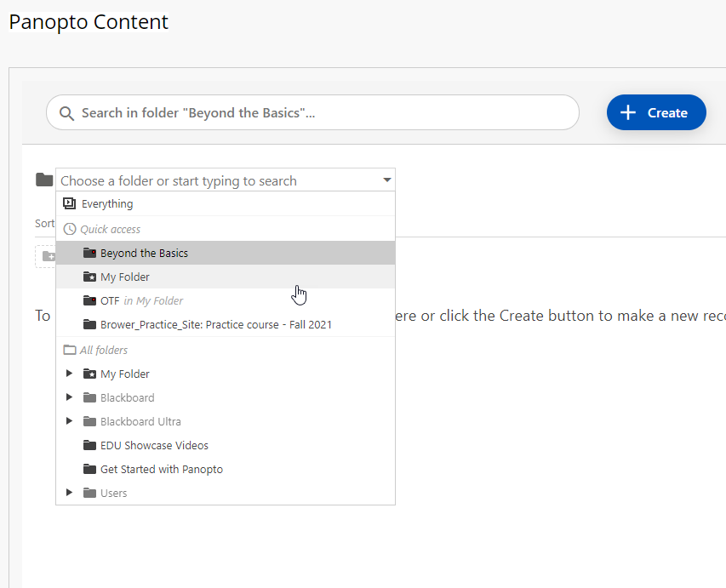Viewport: 726px width, 588px height.
Task: Click starred My Folder icon in Quick access
Action: (x=89, y=277)
